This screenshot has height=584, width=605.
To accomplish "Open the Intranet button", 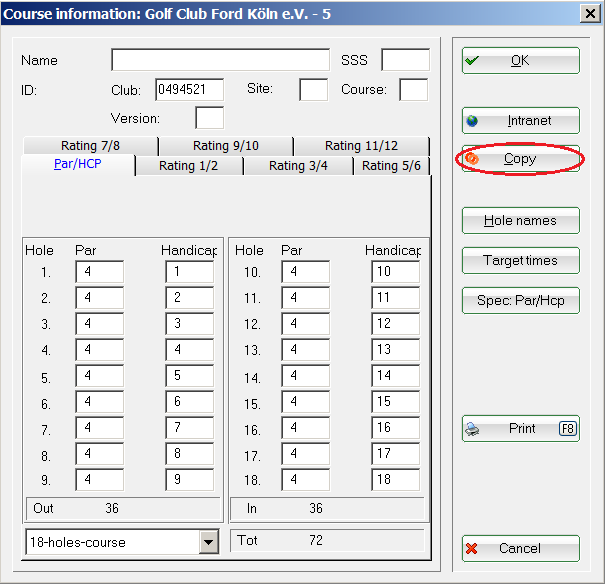I will point(521,121).
